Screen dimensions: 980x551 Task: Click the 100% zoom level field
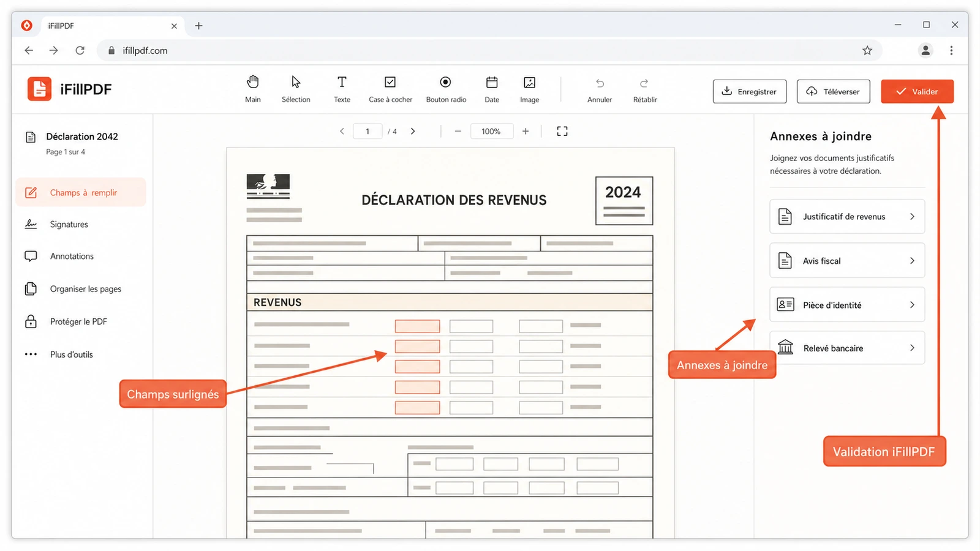[491, 131]
